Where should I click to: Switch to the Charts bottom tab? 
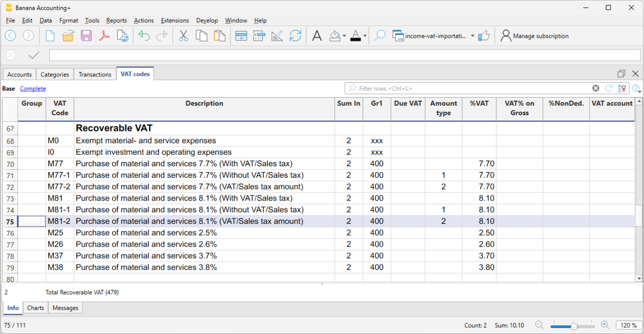36,308
